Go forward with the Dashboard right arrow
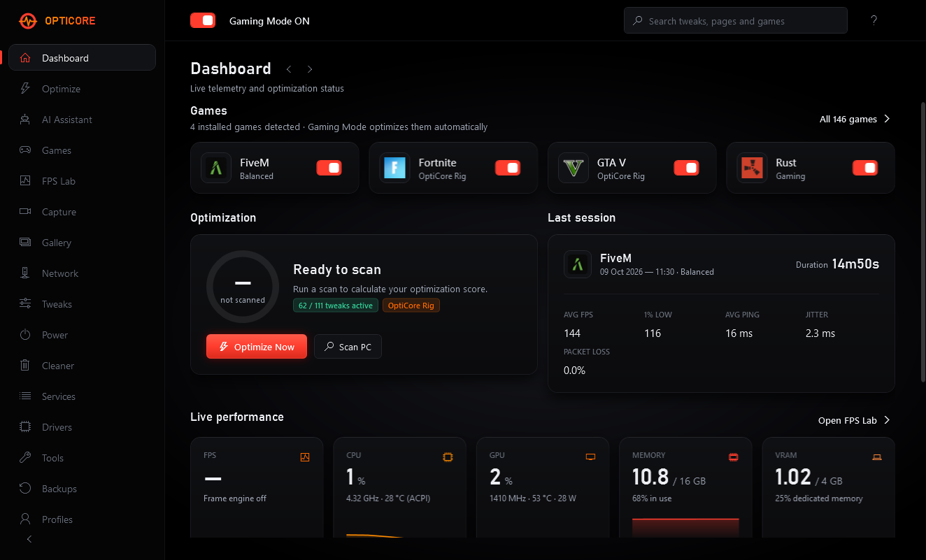 pos(310,69)
